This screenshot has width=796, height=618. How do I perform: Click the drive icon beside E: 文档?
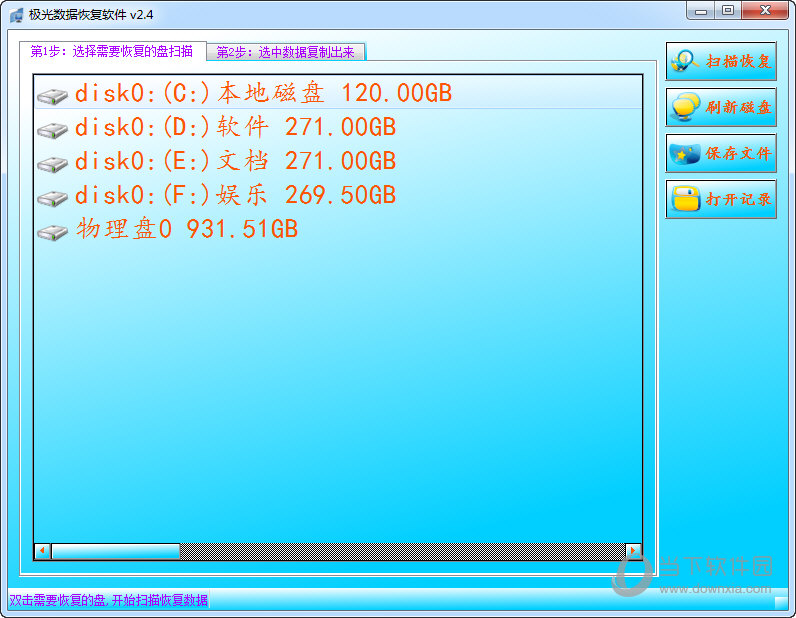pyautogui.click(x=52, y=164)
